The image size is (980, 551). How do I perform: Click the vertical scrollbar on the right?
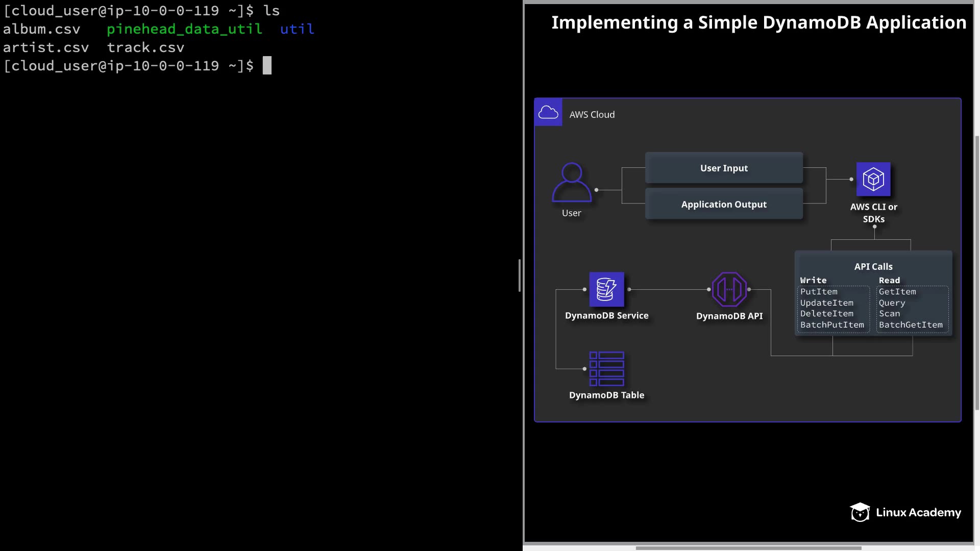[x=977, y=272]
